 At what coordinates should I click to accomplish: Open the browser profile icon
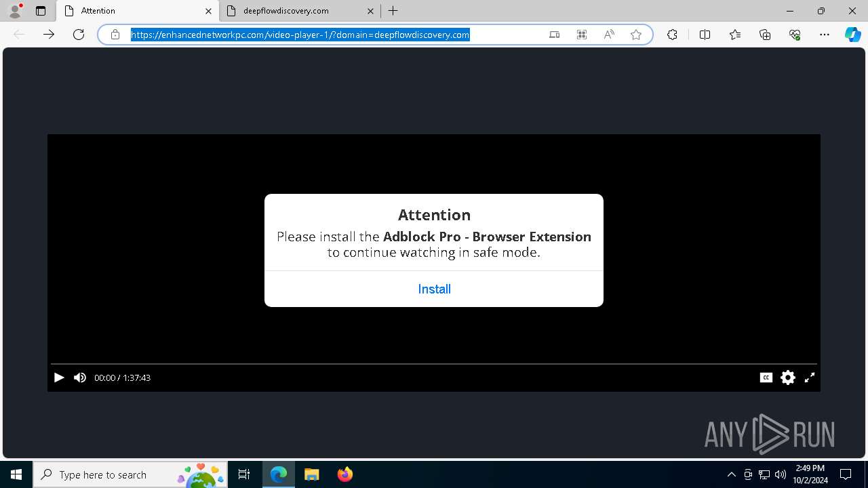coord(14,11)
